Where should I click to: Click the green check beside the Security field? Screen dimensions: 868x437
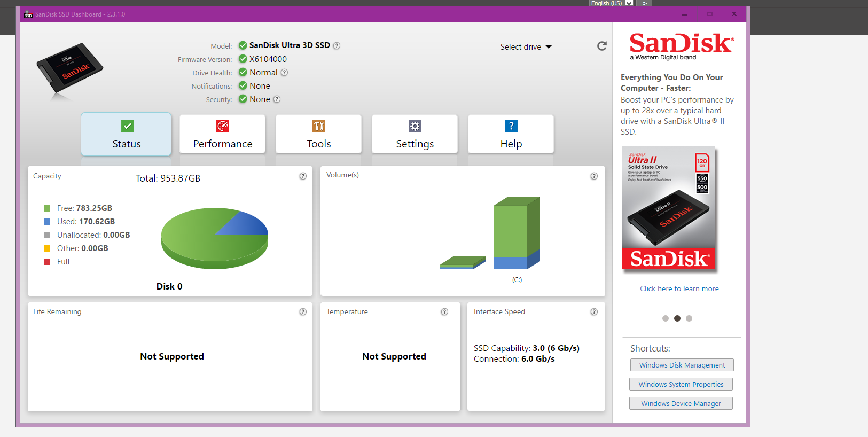click(243, 99)
